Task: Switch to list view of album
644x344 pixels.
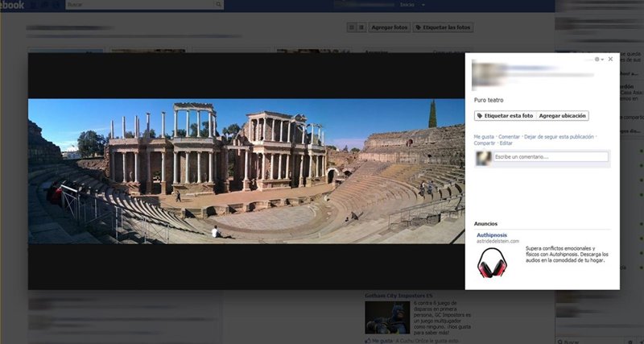Action: coord(361,27)
